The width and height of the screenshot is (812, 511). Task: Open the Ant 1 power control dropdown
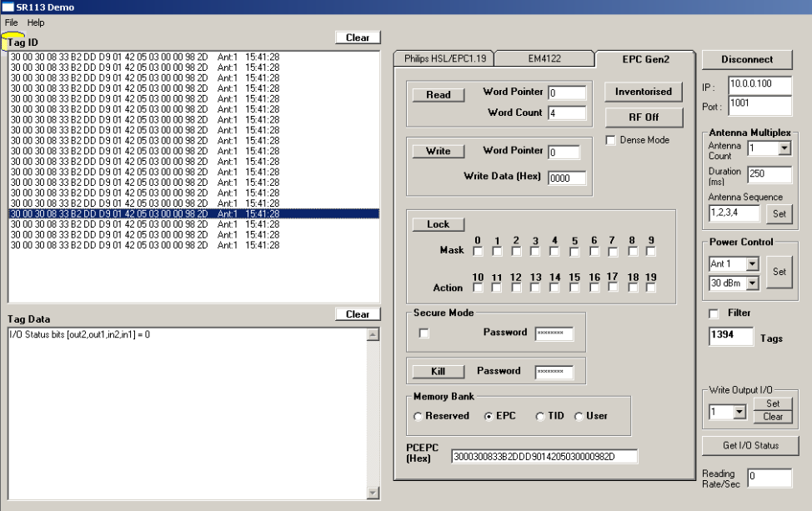click(753, 264)
